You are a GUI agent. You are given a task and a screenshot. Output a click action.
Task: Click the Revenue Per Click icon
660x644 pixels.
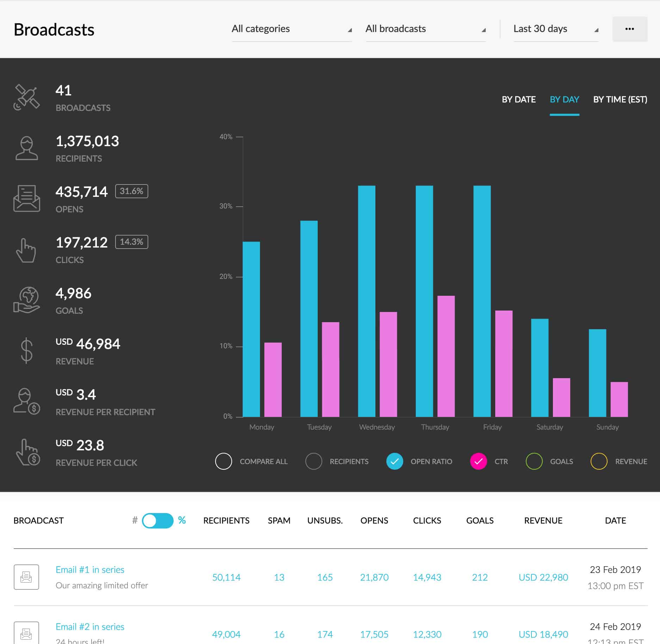(27, 452)
